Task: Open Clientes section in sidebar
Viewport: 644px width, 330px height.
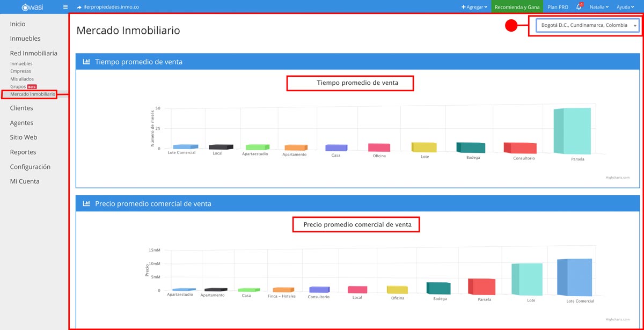Action: (x=21, y=108)
